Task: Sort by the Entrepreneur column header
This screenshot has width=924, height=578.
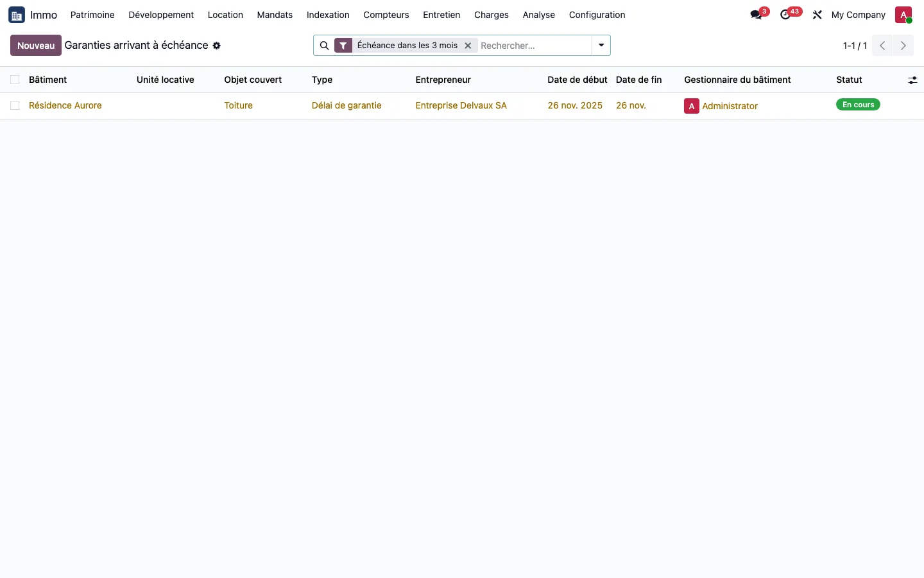Action: pos(443,80)
